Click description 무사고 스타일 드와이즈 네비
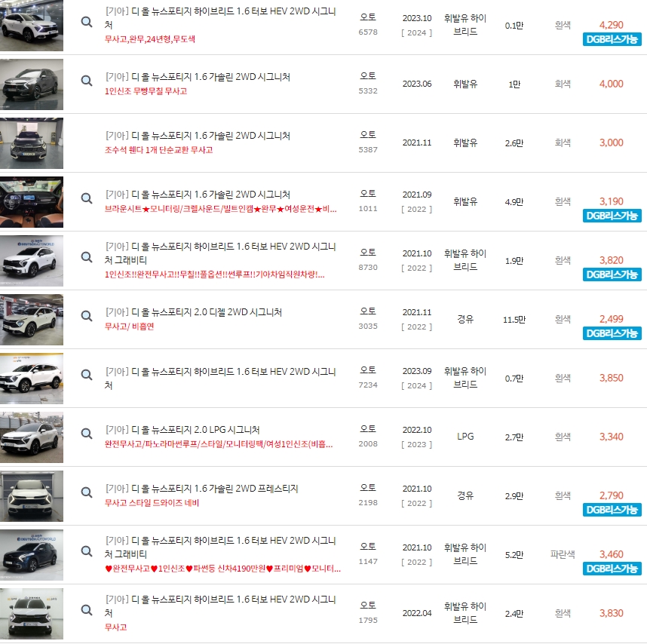The image size is (647, 644). pos(152,503)
